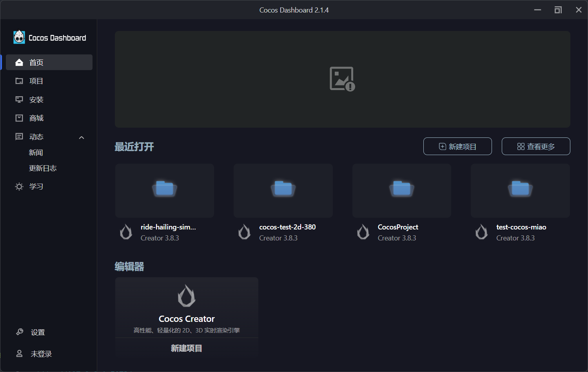Viewport: 588px width, 372px height.
Task: Click Creator 3.8.3 under CocosProject
Action: click(x=397, y=238)
